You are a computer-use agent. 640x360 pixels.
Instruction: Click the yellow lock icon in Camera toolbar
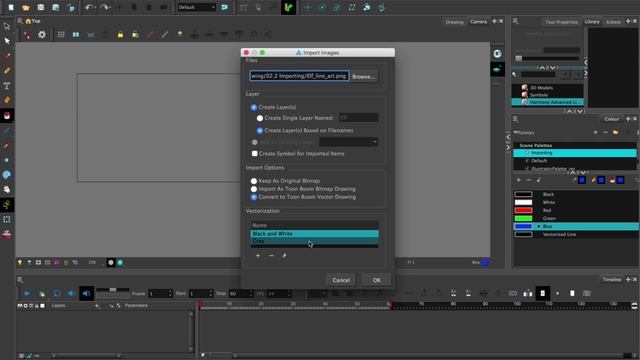[x=120, y=35]
